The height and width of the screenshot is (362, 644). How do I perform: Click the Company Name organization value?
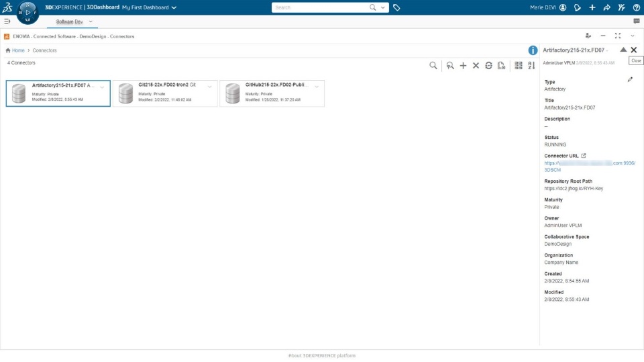[561, 263]
